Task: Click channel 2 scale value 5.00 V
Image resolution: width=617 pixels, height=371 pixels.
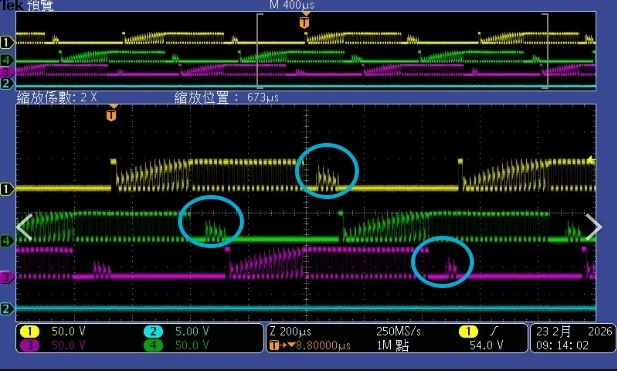Action: (192, 332)
